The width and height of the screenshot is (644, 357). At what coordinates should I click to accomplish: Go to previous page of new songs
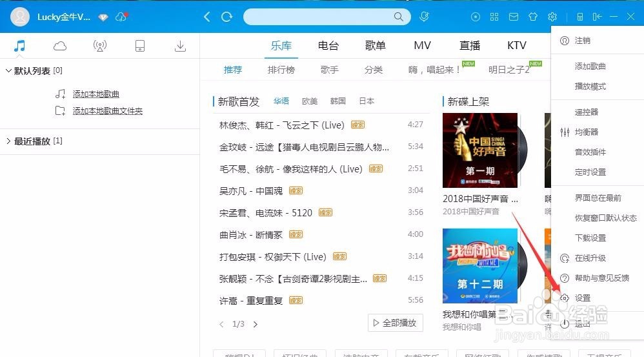pyautogui.click(x=221, y=324)
